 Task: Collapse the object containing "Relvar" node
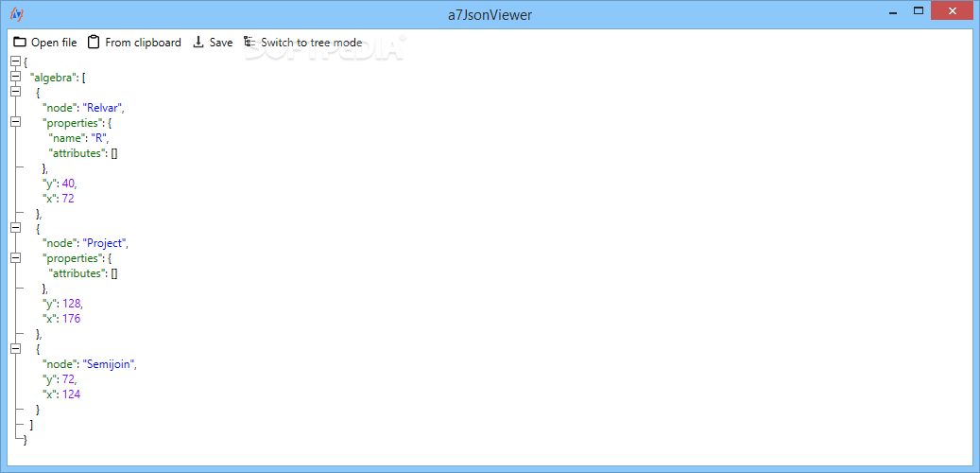point(16,92)
